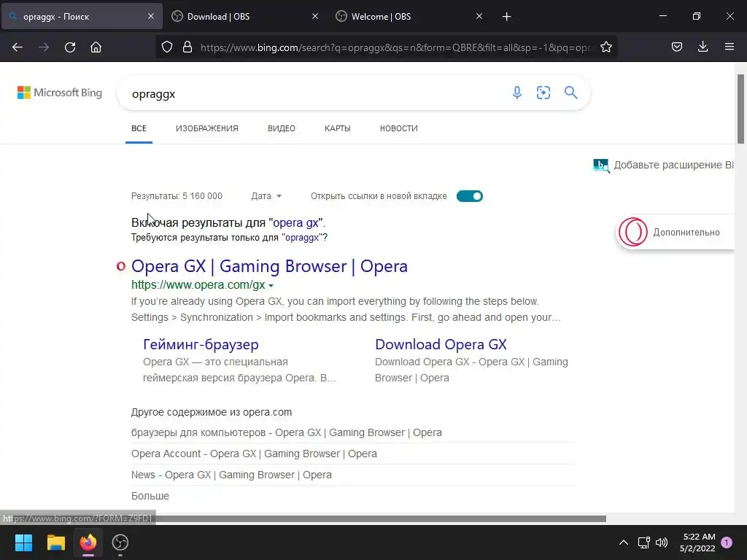Expand 'Больше' to show more links
The image size is (747, 560).
pos(150,496)
